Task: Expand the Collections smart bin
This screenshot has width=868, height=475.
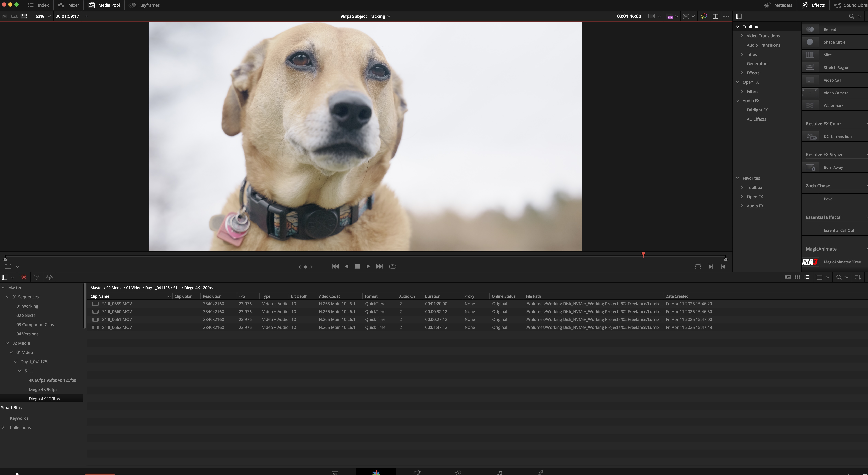Action: pyautogui.click(x=3, y=427)
